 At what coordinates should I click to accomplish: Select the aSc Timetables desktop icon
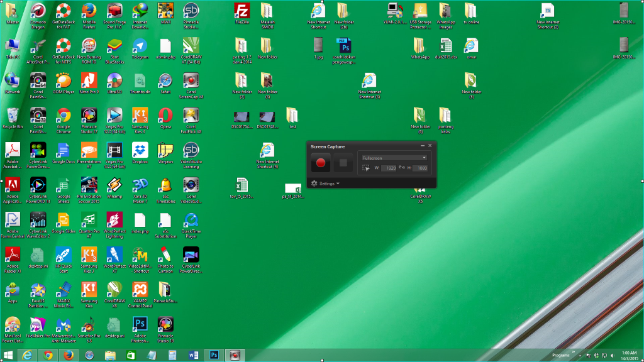tap(165, 190)
